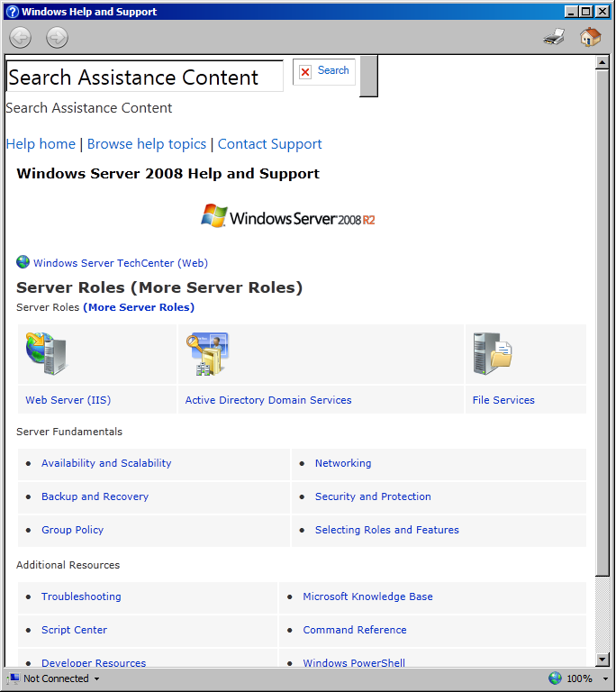Click the Back navigation arrow
The width and height of the screenshot is (616, 692).
21,37
